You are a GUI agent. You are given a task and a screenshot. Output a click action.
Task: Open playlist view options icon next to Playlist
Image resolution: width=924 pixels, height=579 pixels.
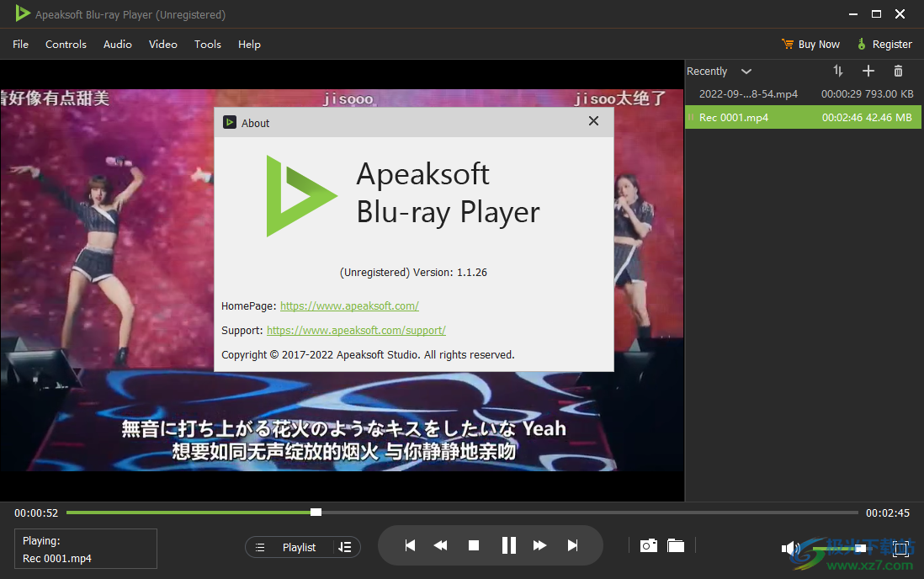(345, 547)
